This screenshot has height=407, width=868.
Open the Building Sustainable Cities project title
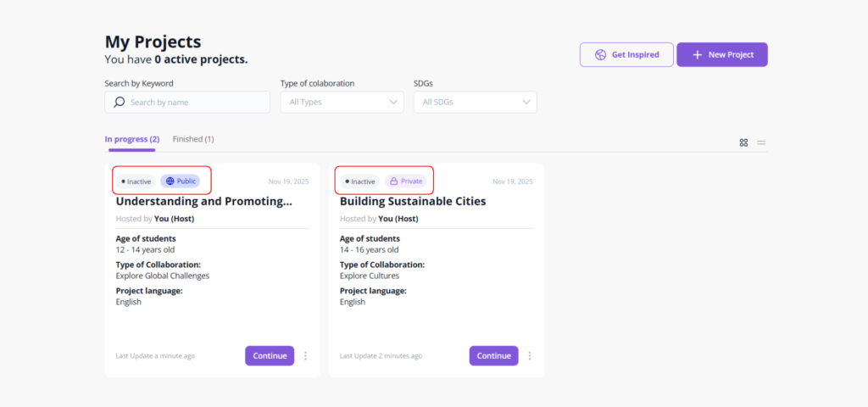tap(413, 202)
